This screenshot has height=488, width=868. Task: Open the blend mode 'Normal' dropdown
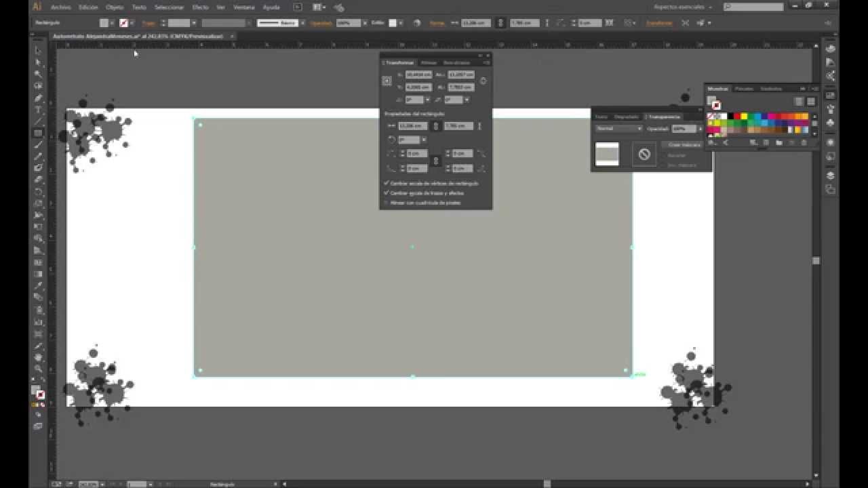[618, 128]
